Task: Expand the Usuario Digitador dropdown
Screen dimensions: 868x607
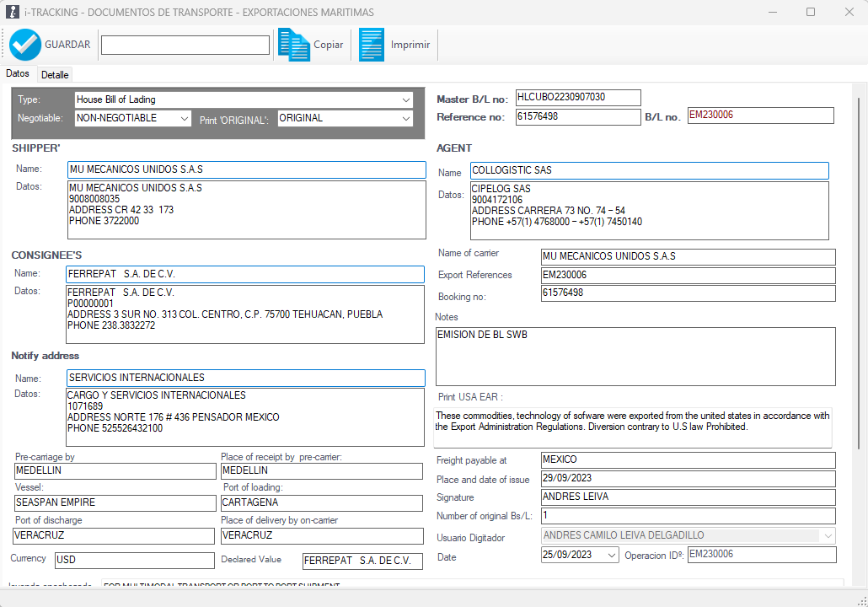Action: (x=828, y=535)
